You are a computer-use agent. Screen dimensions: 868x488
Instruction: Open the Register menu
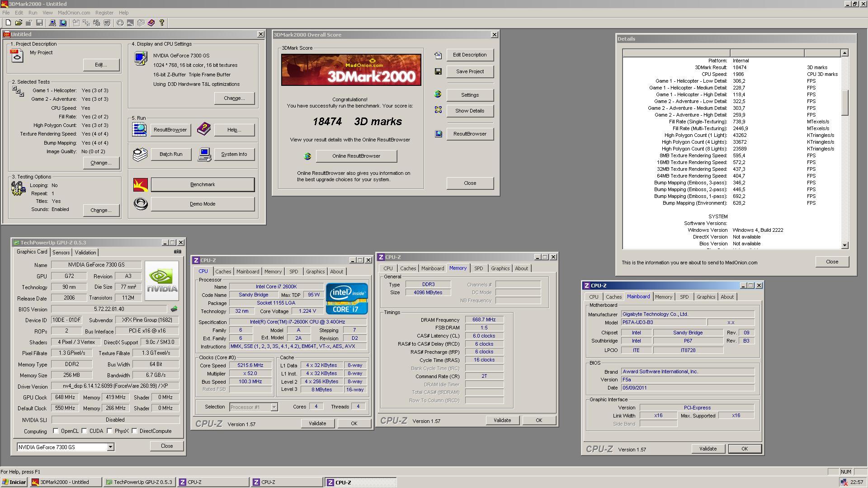coord(104,13)
